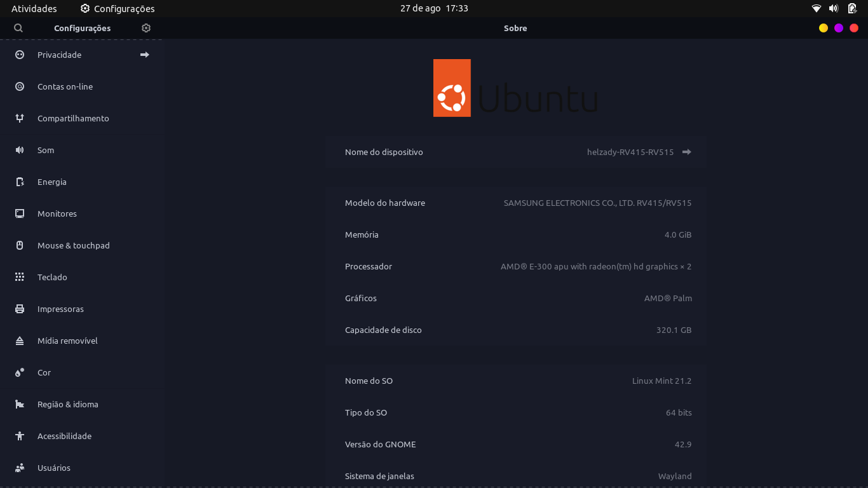Click the Mídia removível eject icon

20,341
